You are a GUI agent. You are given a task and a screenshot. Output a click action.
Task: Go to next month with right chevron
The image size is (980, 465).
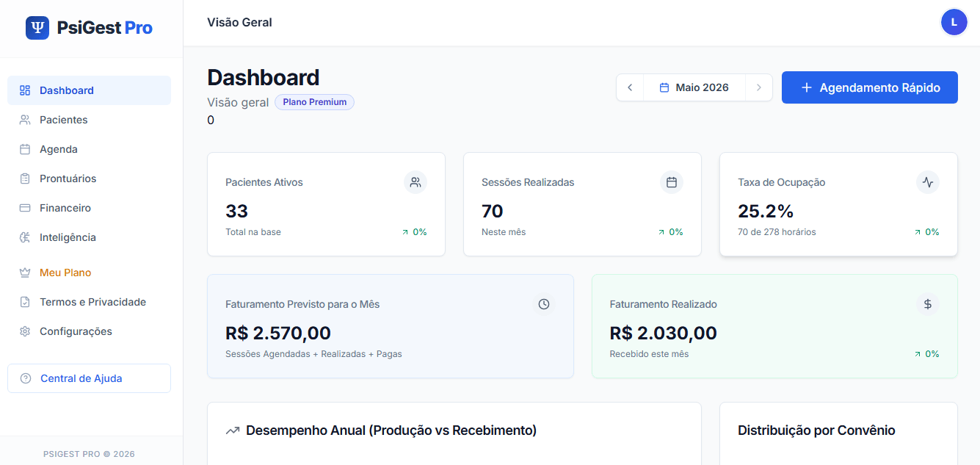tap(759, 87)
